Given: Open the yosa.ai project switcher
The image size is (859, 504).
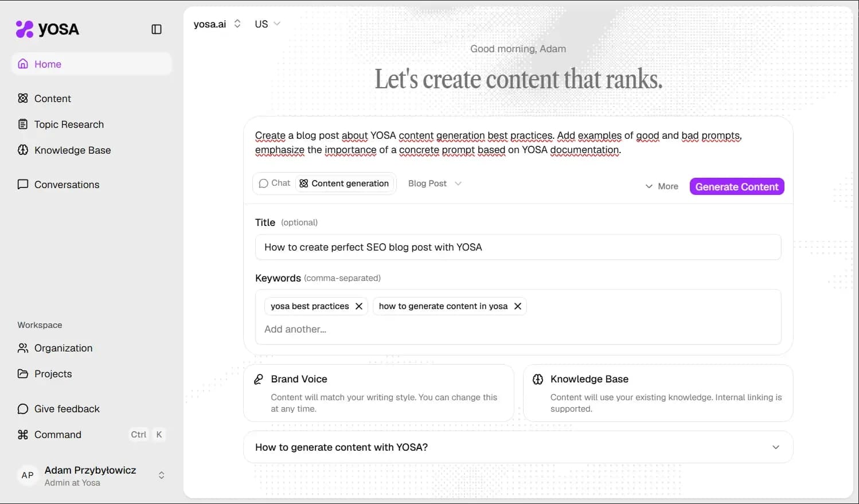Looking at the screenshot, I should pyautogui.click(x=217, y=24).
